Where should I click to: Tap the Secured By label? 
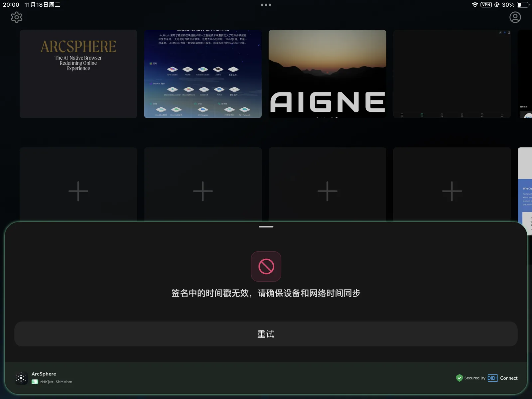(475, 378)
